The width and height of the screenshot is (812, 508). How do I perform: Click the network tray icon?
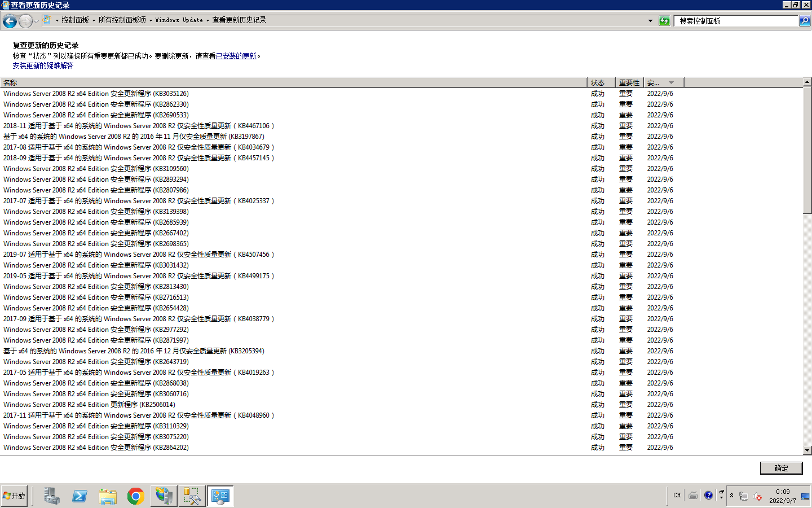click(744, 496)
